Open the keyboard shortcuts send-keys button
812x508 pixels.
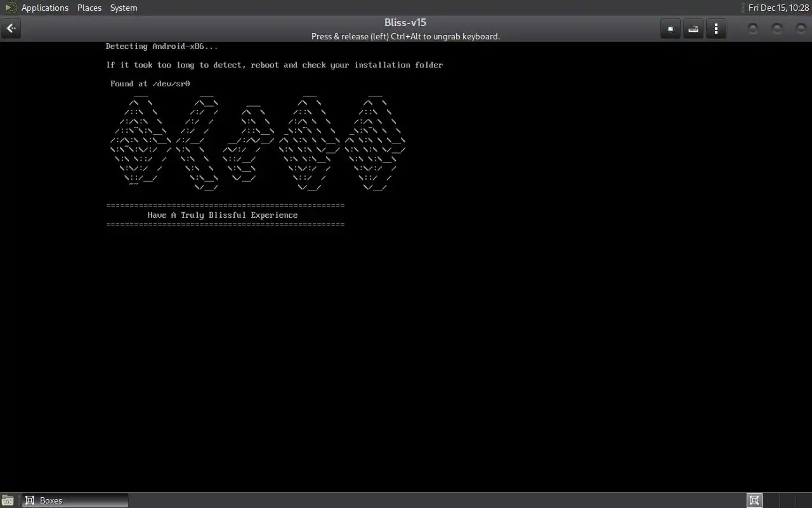pos(693,29)
